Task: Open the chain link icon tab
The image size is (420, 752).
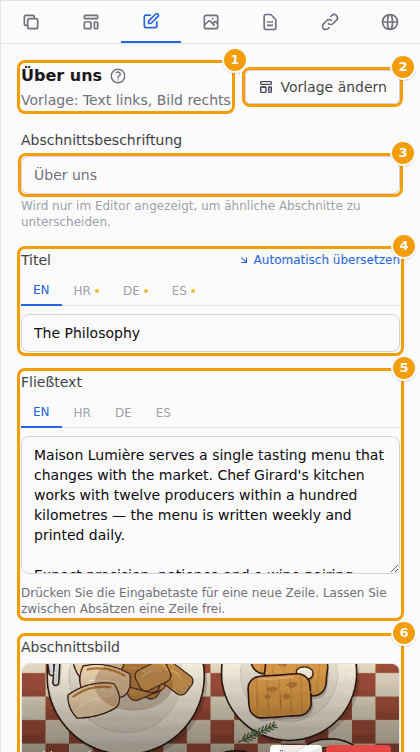Action: coord(330,22)
